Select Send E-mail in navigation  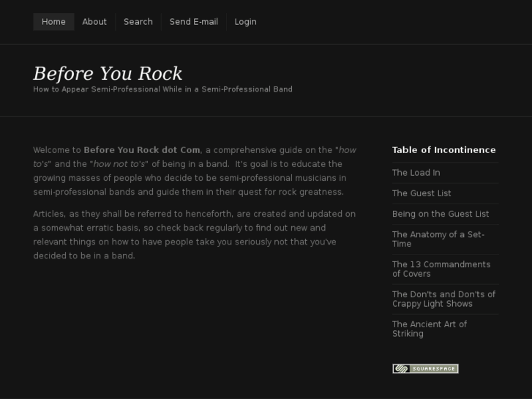click(x=194, y=22)
